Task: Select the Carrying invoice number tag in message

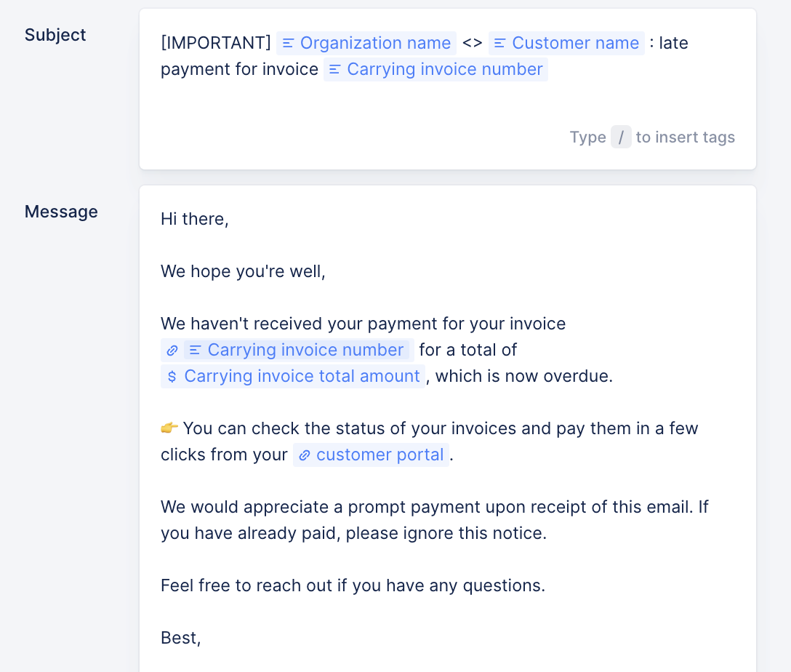Action: pos(288,350)
